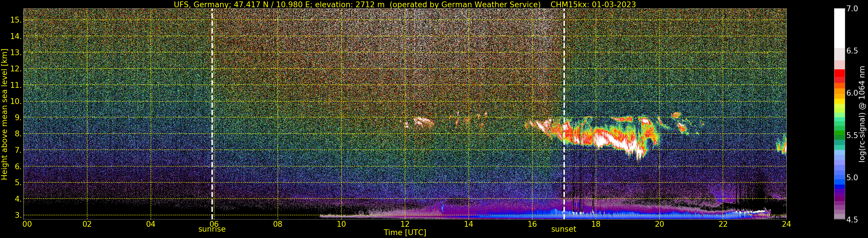
Task: Click the dashed white sunset line
Action: pos(564,114)
